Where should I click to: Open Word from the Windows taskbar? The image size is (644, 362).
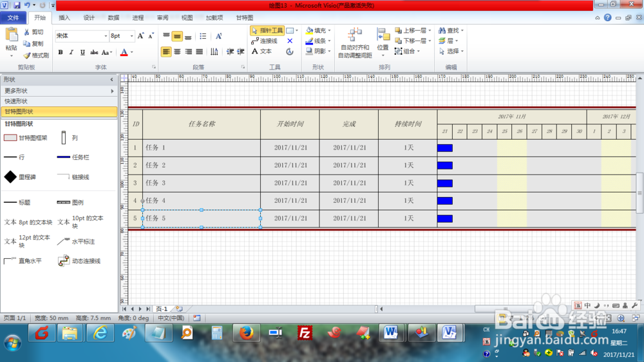(391, 333)
